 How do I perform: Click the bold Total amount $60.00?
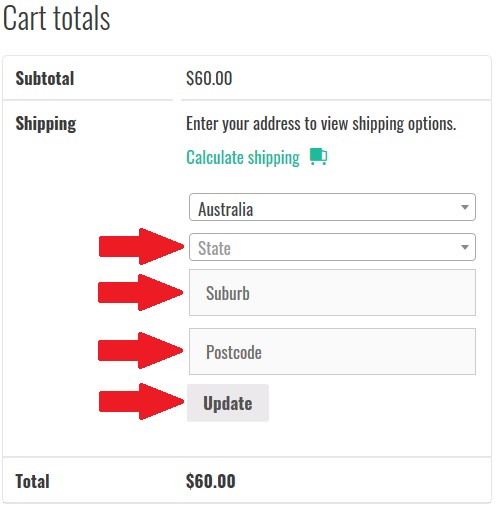coord(211,481)
